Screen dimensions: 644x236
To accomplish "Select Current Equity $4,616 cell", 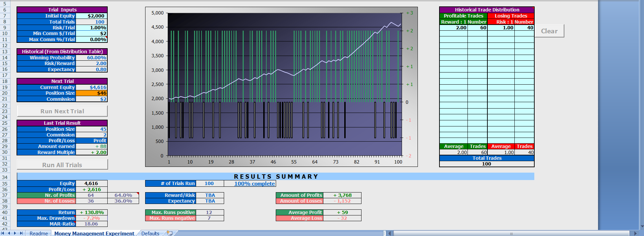I will [x=91, y=87].
